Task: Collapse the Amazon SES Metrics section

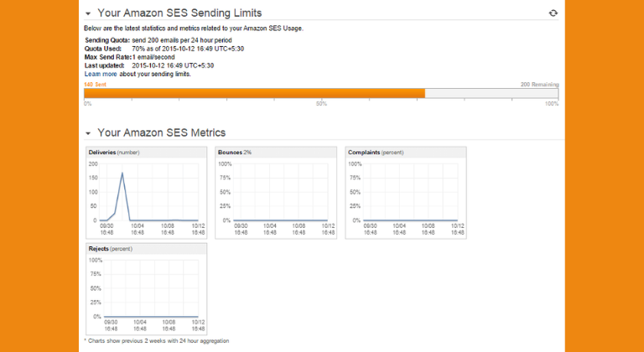Action: pos(88,132)
